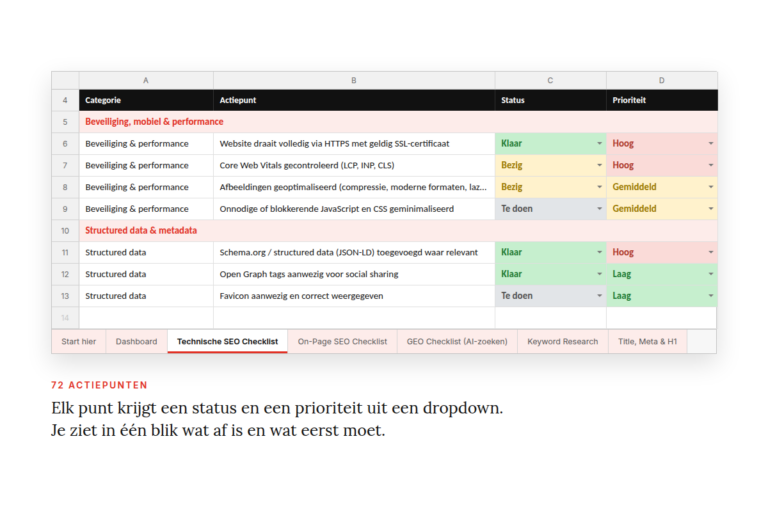The height and width of the screenshot is (512, 768).
Task: Go to the Keyword Research tab
Action: tap(563, 341)
